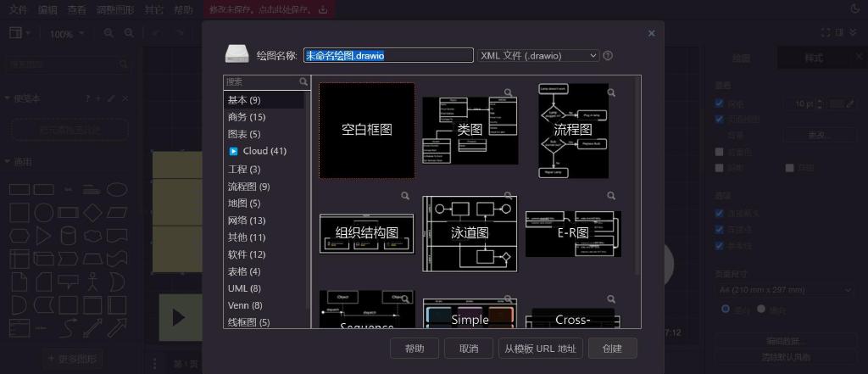Preview the E-R图 template via magnifier icon

click(x=611, y=196)
